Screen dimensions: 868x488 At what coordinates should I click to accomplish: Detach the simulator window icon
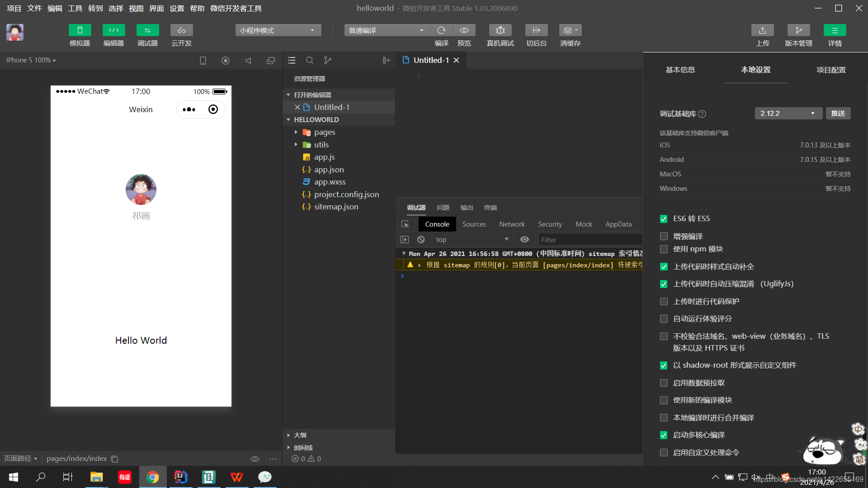(271, 61)
